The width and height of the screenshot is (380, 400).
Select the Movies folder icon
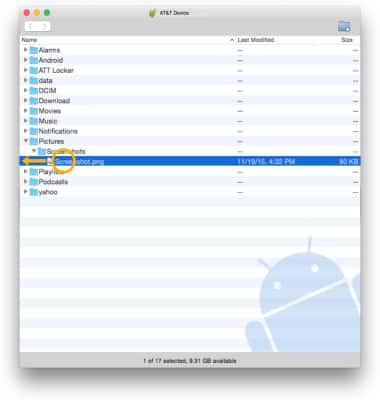point(34,111)
